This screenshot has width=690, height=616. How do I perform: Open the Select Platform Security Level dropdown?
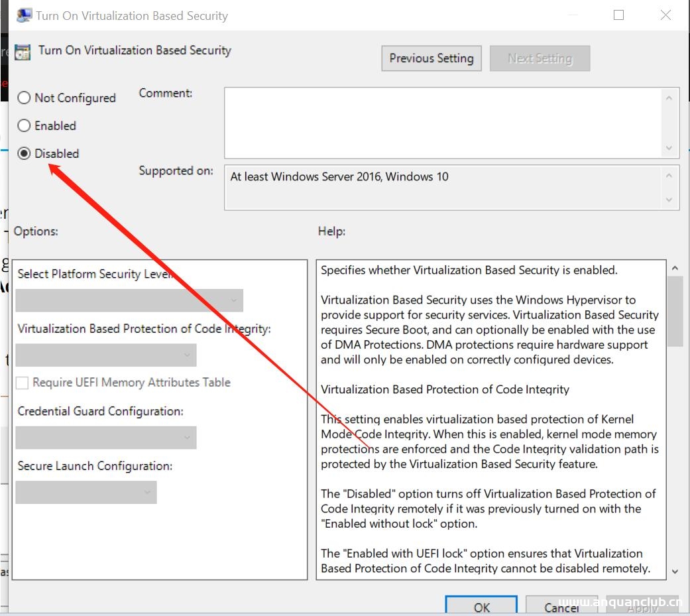pyautogui.click(x=129, y=300)
